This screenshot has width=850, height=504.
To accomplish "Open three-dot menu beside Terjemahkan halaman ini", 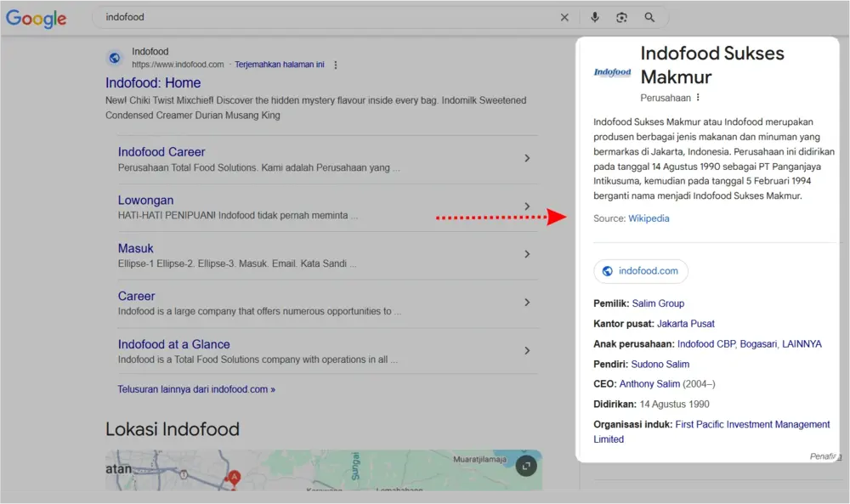I will pos(336,65).
